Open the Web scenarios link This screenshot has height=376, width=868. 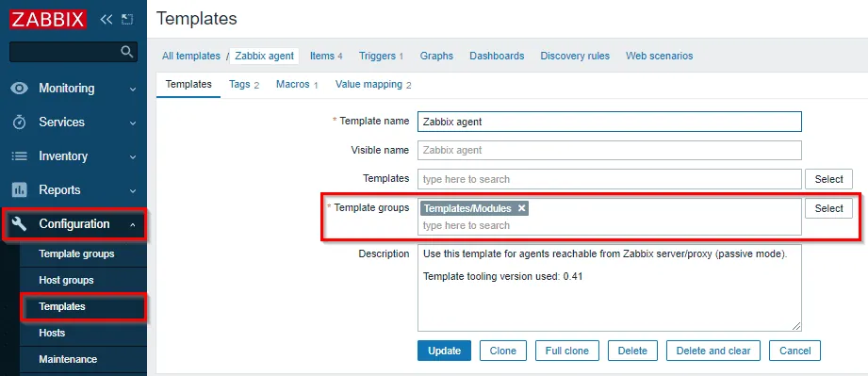(660, 56)
